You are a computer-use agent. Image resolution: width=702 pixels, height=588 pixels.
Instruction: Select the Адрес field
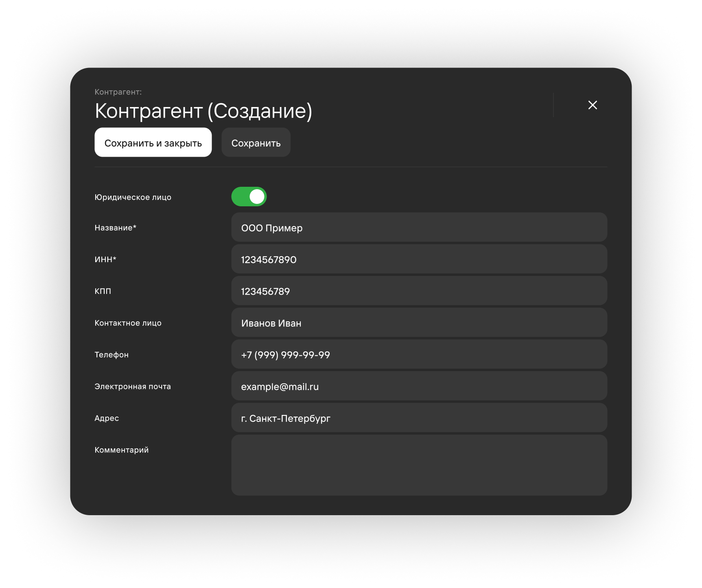419,418
